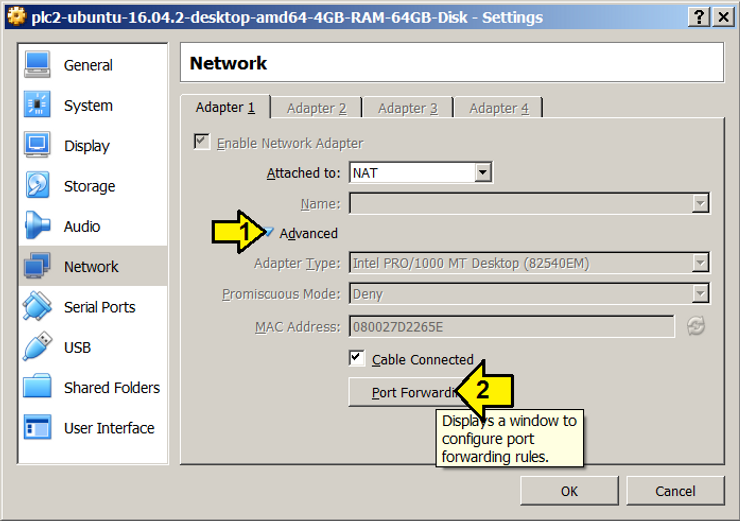Click the Attached to label
This screenshot has width=740, height=521.
click(x=303, y=173)
